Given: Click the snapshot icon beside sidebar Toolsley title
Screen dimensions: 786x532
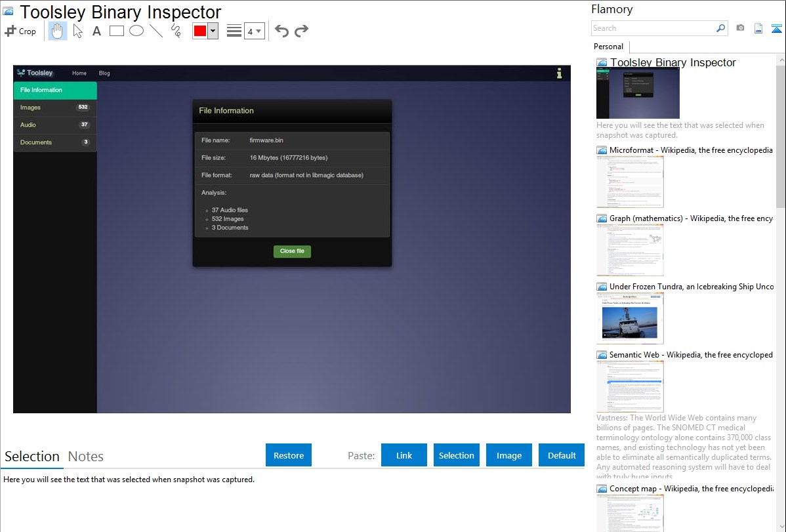Looking at the screenshot, I should click(x=602, y=63).
